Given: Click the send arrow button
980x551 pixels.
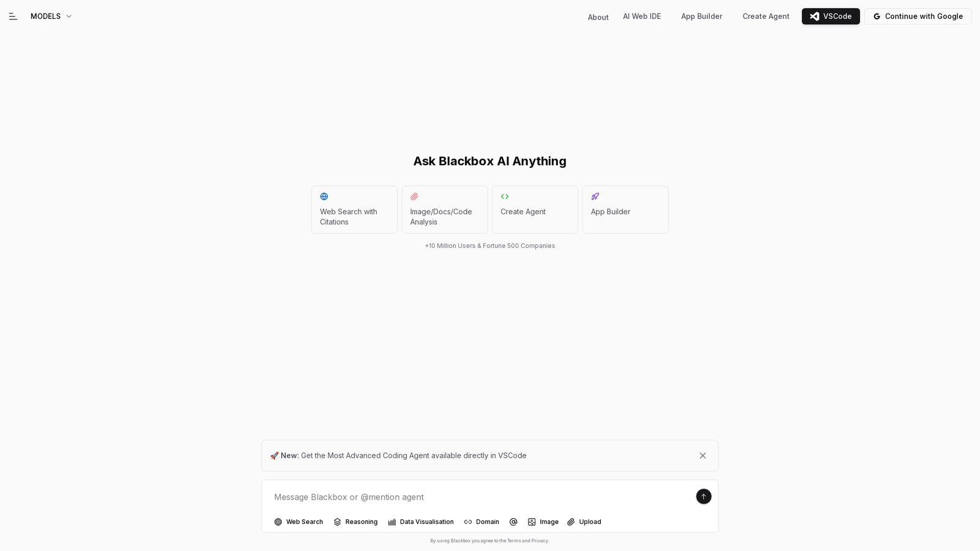Looking at the screenshot, I should 703,497.
